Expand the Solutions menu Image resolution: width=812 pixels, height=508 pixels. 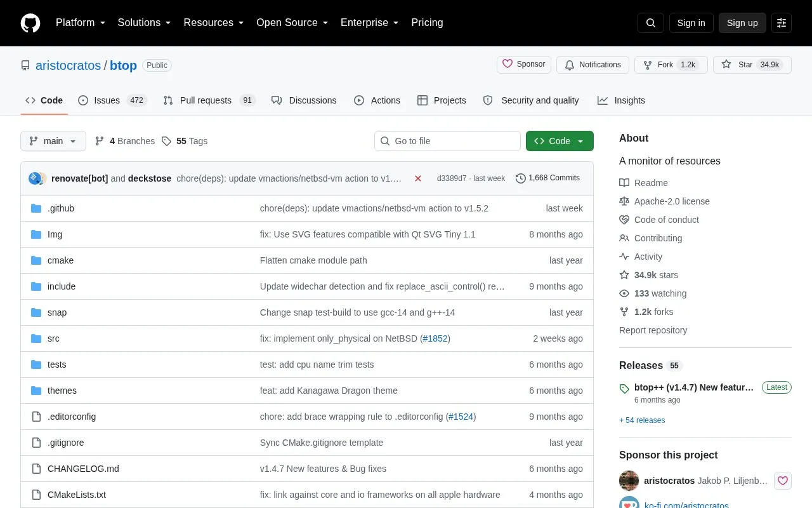pyautogui.click(x=145, y=23)
